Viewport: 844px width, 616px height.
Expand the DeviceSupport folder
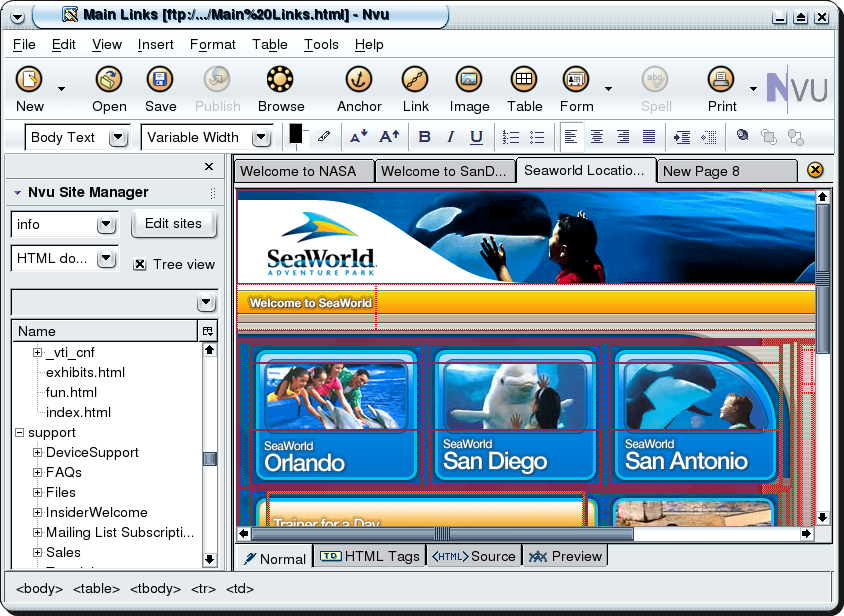point(37,452)
